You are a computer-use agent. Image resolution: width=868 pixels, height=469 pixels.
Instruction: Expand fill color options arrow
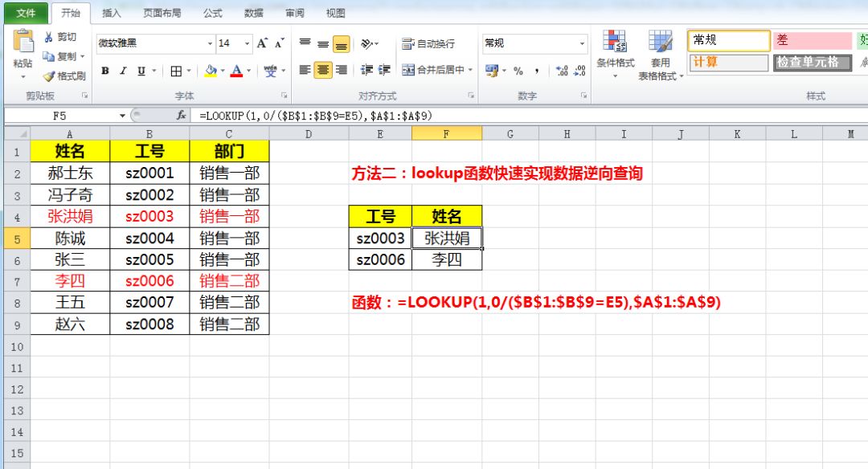coord(223,71)
